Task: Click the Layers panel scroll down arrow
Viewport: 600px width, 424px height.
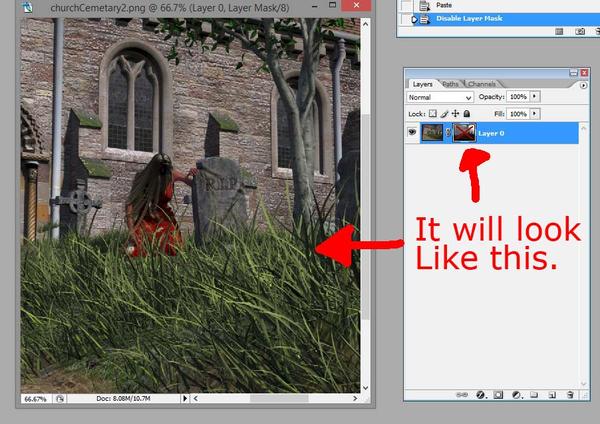Action: point(584,383)
